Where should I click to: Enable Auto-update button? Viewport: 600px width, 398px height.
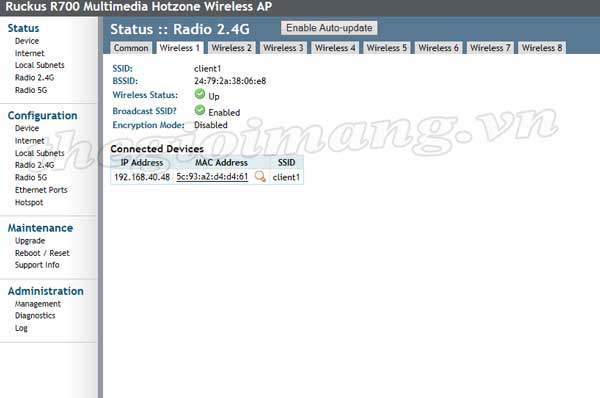click(x=329, y=28)
